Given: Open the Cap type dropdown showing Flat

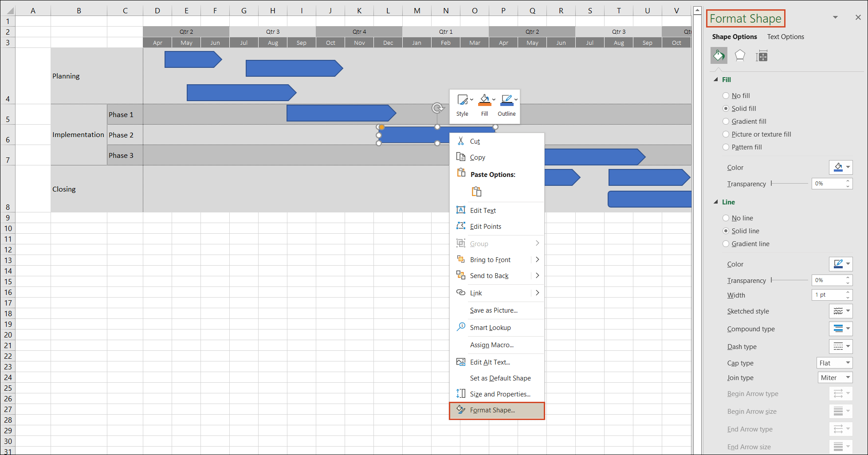Looking at the screenshot, I should click(x=834, y=363).
